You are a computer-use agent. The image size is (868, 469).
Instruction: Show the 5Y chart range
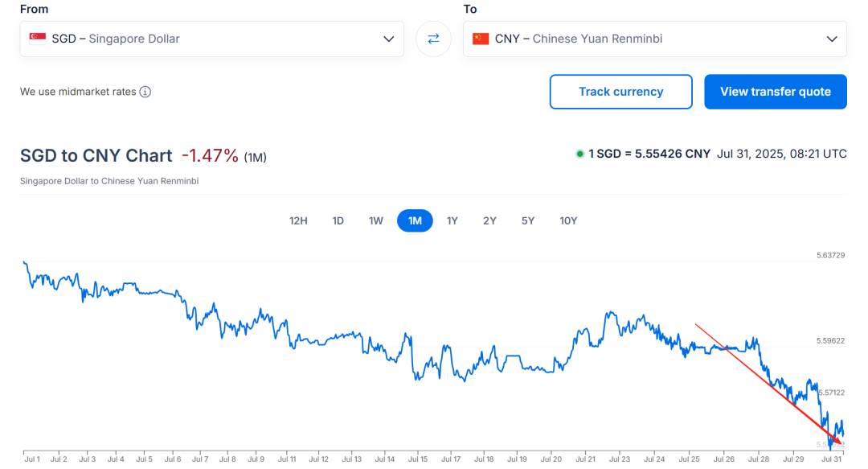(527, 220)
